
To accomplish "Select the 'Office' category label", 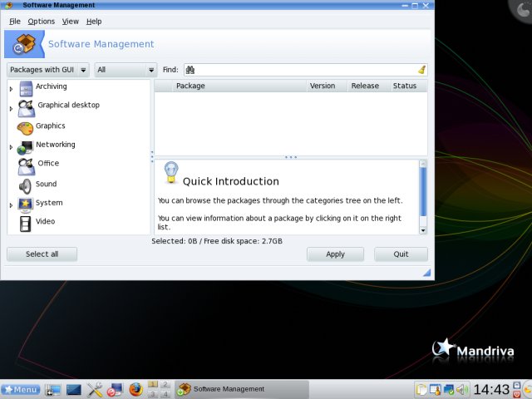I will (x=48, y=163).
